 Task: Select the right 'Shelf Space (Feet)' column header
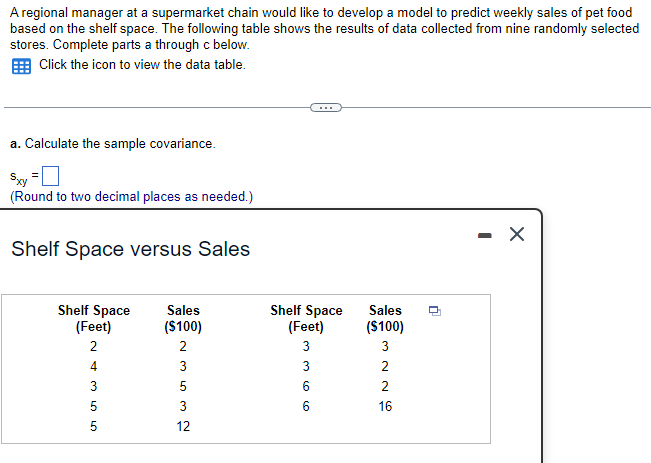click(306, 318)
